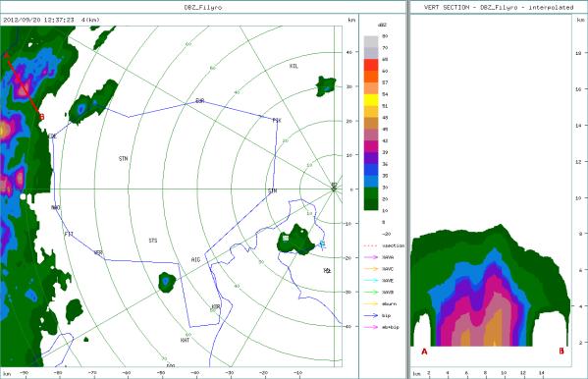The width and height of the screenshot is (588, 379).
Task: Click the red point A cross-section marker on map
Action: click(6, 56)
